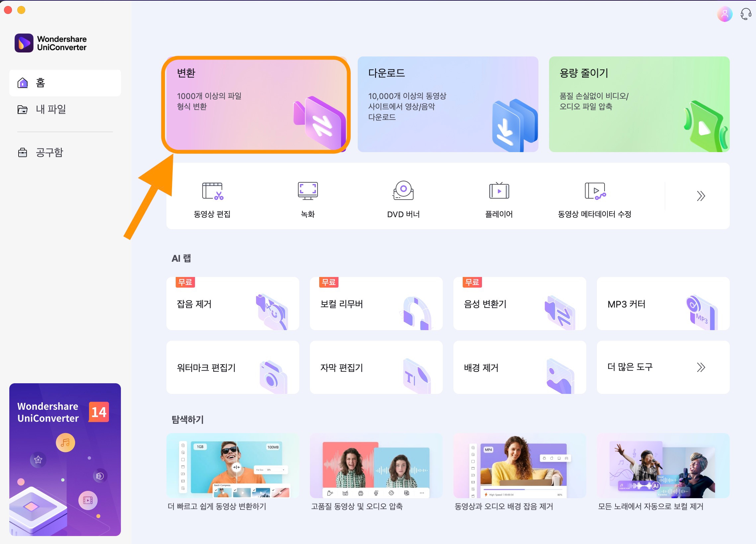Click the folder icon beside 내 파일
This screenshot has width=756, height=544.
coord(22,109)
